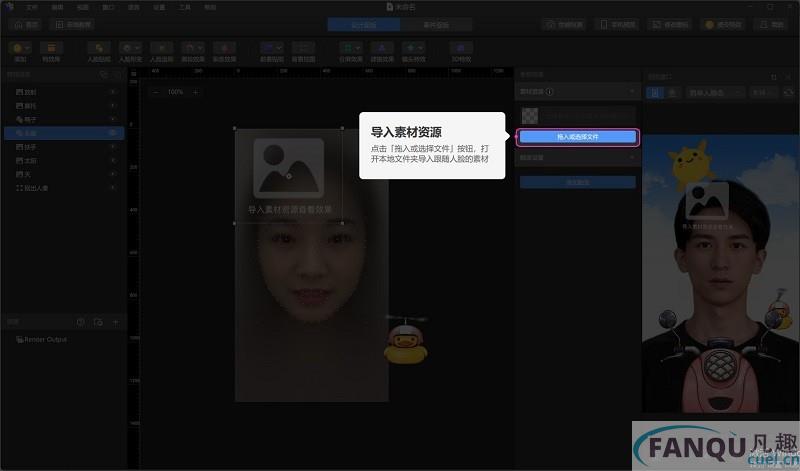Toggle visibility of the 天 layer

[113, 174]
